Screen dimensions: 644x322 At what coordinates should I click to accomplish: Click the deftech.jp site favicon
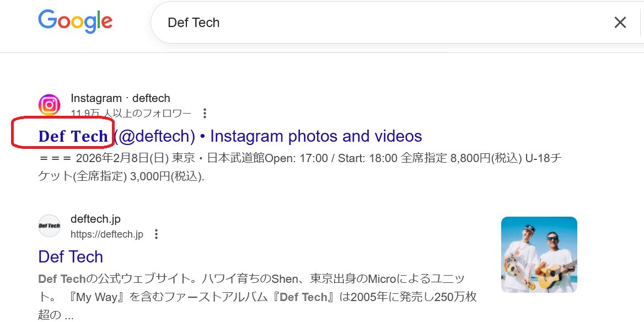[x=49, y=226]
